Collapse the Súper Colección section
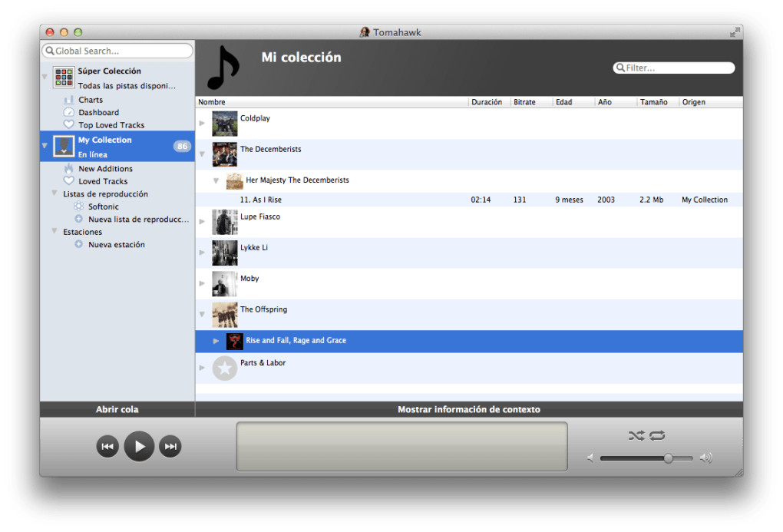The width and height of the screenshot is (783, 532). [x=45, y=77]
